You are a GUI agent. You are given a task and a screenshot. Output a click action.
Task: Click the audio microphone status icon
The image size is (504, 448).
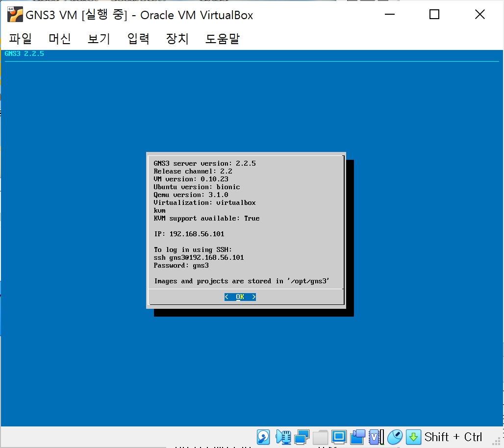pos(283,437)
